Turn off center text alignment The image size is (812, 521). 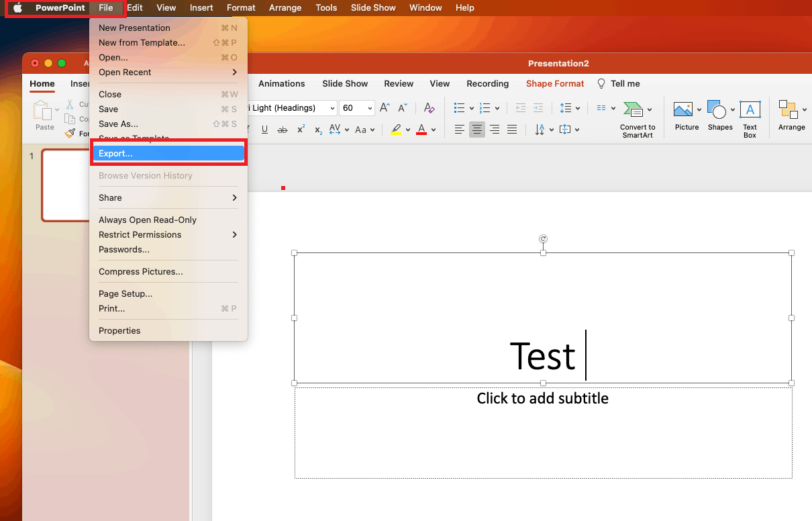point(477,130)
